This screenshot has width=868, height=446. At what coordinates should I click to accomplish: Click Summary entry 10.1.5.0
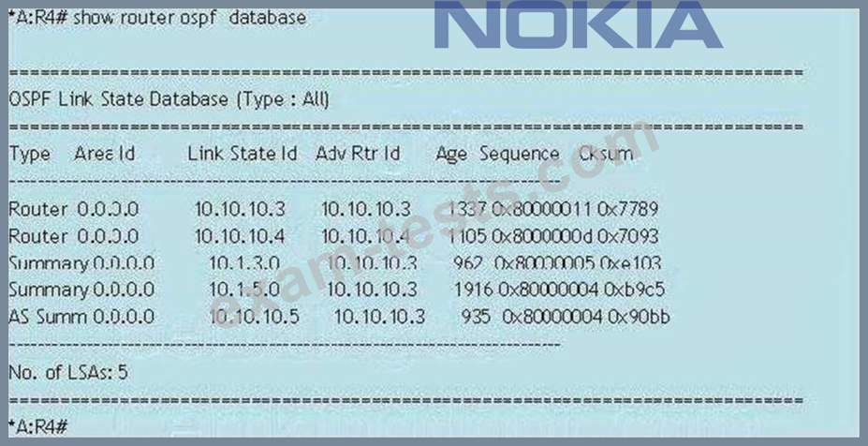click(x=244, y=290)
